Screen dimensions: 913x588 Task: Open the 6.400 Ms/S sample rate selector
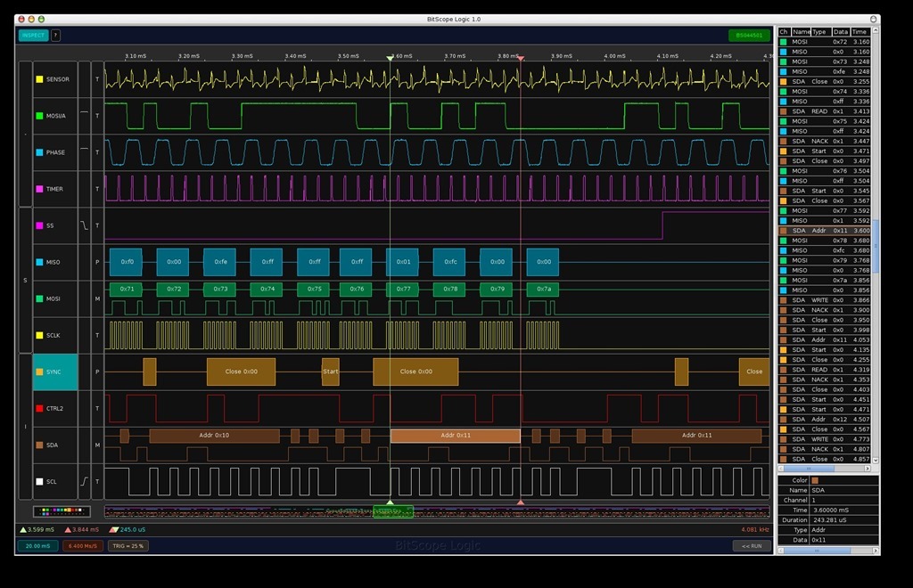point(82,546)
